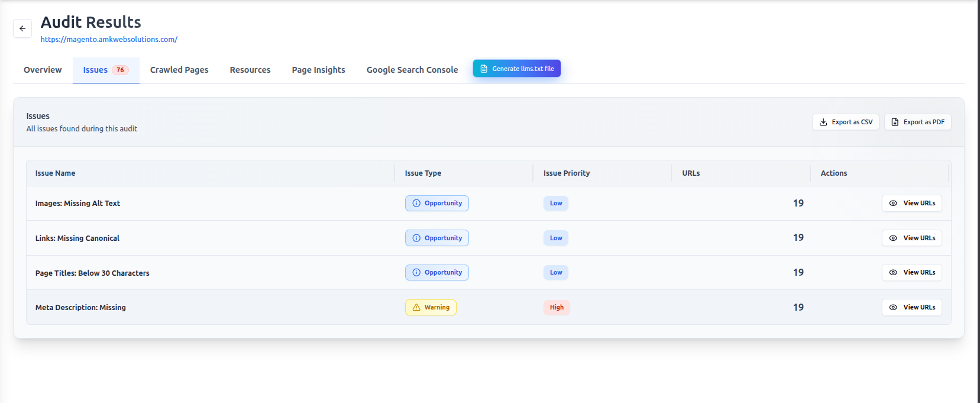Open the Crawled Pages tab
This screenshot has height=403, width=980.
[x=179, y=70]
